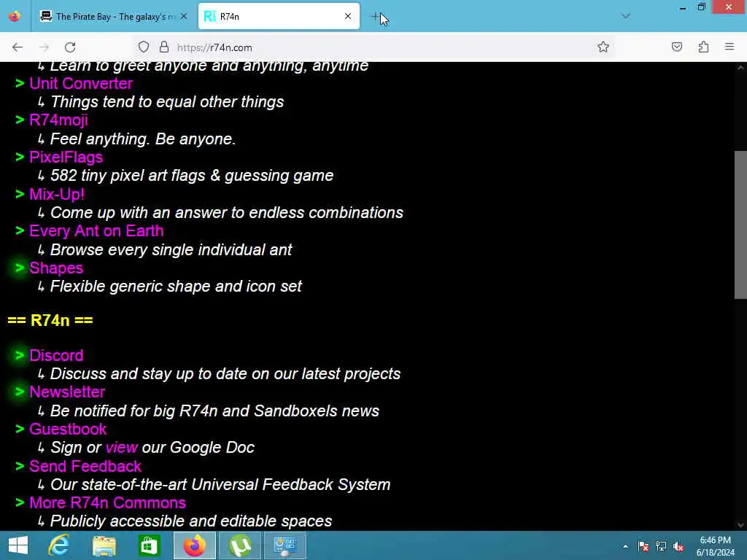
Task: Open the R74moji link
Action: coord(58,120)
